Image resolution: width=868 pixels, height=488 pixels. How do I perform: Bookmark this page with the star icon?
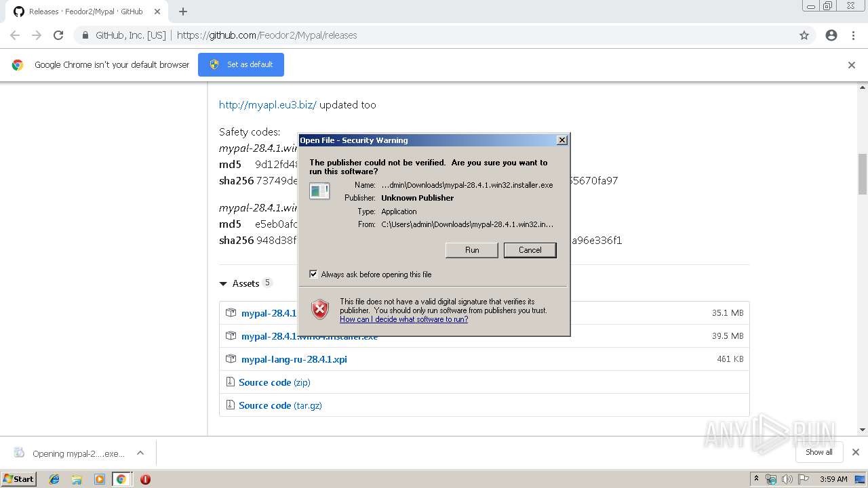(804, 35)
